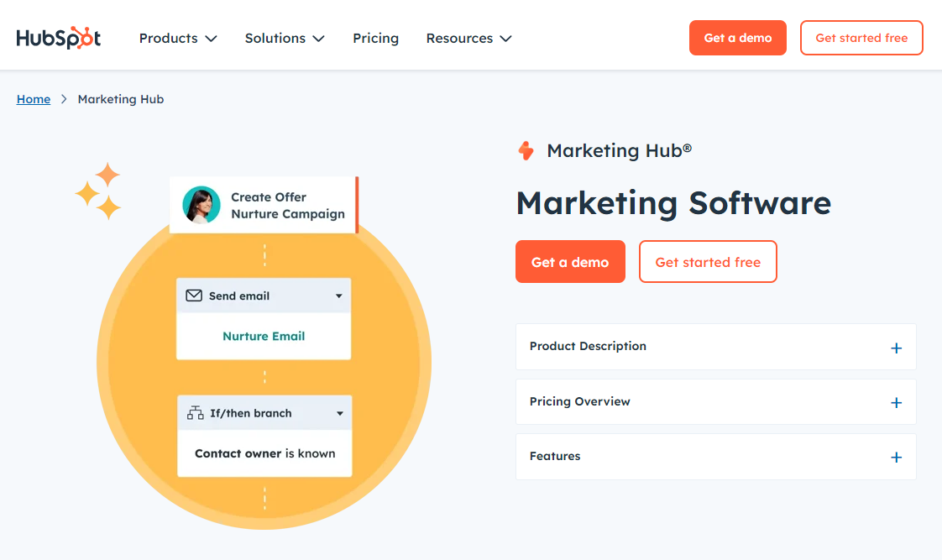The image size is (942, 560).
Task: Click the orange Get a demo button below heading
Action: click(x=570, y=261)
